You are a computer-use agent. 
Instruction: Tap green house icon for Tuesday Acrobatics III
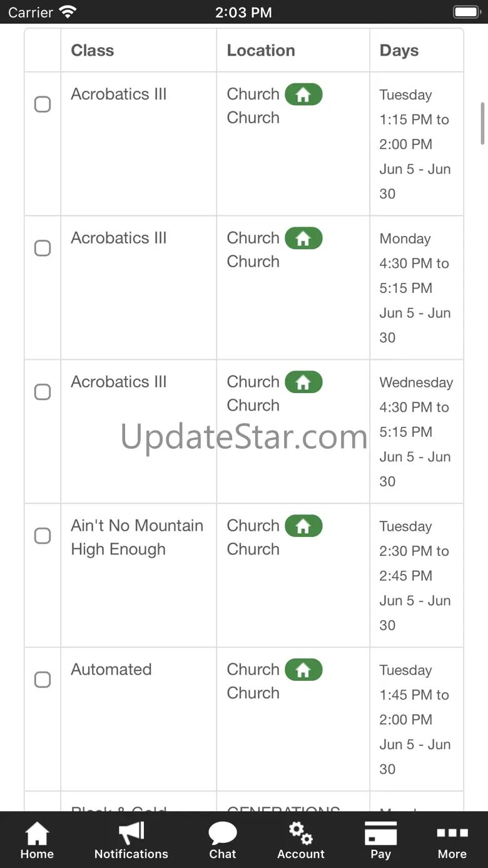[303, 94]
